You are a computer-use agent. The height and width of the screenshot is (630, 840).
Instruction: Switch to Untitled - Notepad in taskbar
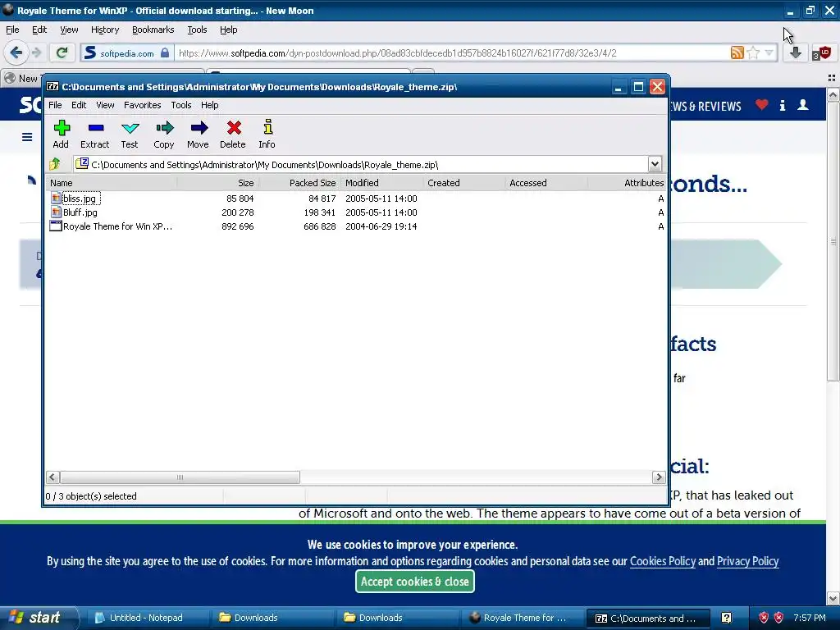147,618
